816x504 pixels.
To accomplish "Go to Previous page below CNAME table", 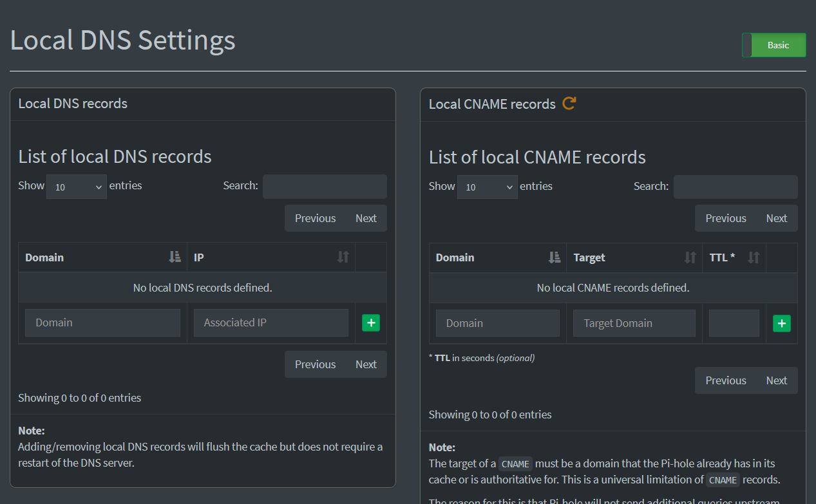I will 726,380.
